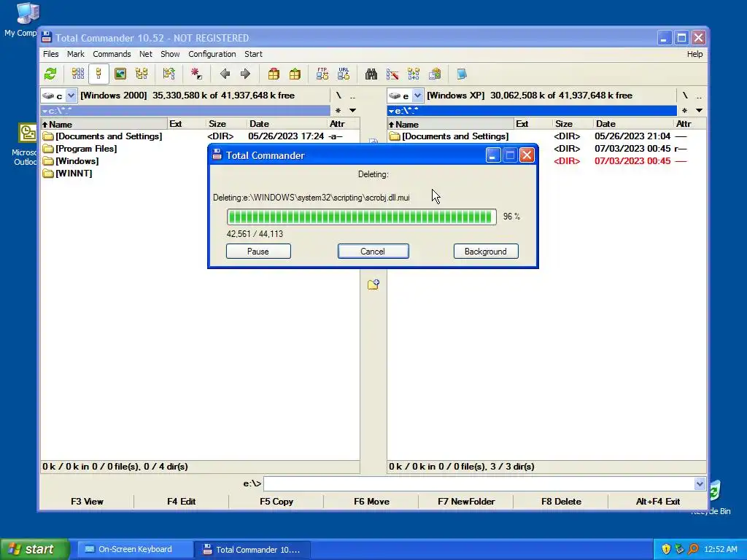Sort left panel by Size column
747x560 pixels.
coord(226,124)
